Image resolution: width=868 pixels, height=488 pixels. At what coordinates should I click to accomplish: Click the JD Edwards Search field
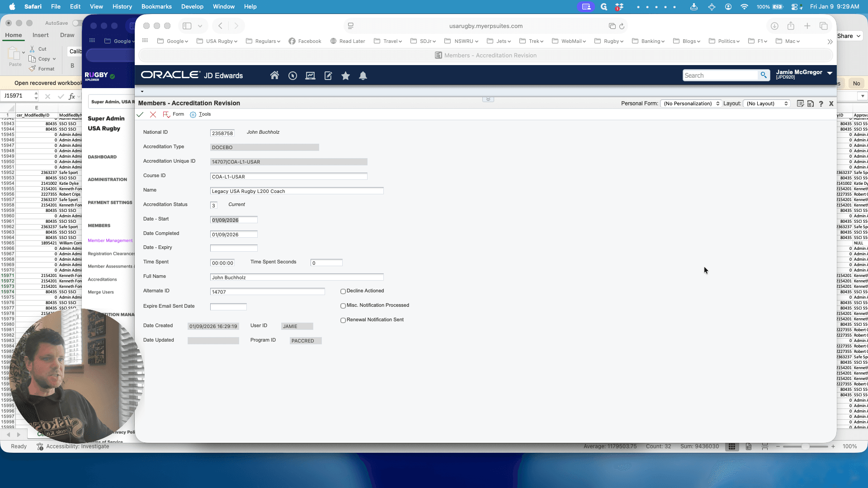pos(720,75)
